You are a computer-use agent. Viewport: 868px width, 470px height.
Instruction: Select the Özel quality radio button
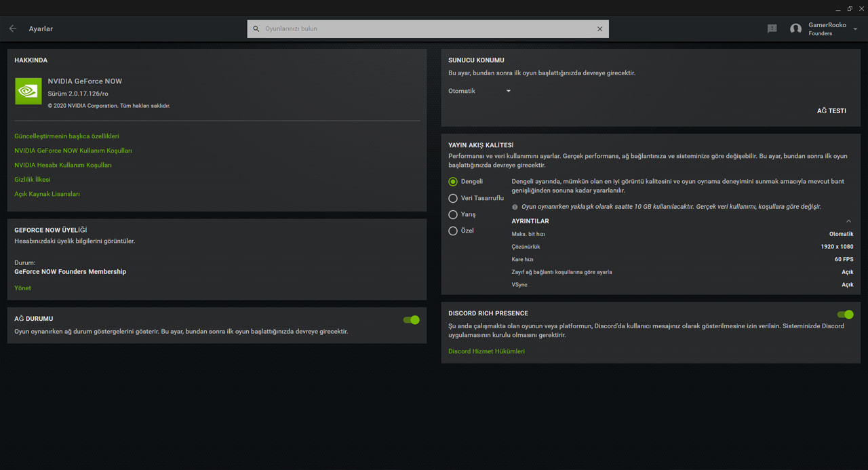coord(453,231)
